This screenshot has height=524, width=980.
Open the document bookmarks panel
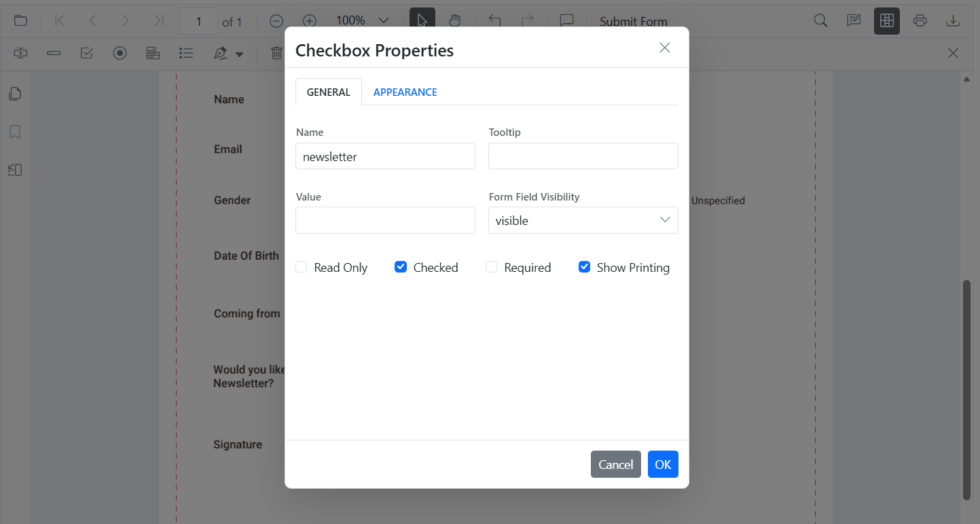click(15, 131)
